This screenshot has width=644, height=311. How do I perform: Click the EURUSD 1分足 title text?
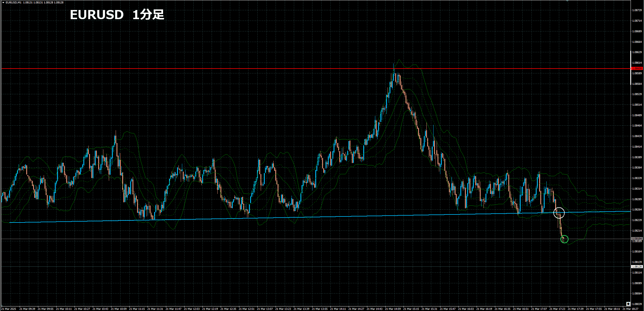(117, 15)
